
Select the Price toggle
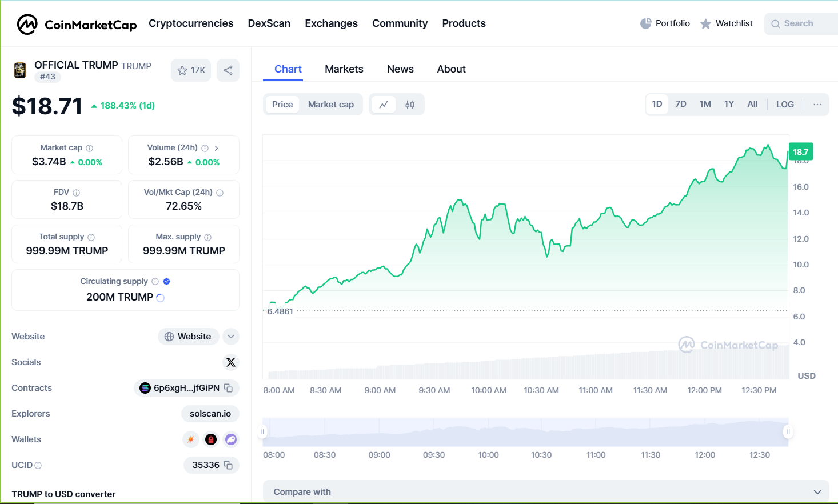(282, 105)
